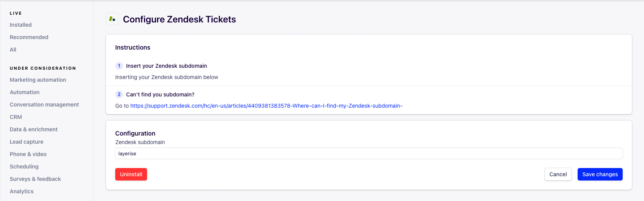
Task: Open the Conversation management category
Action: click(44, 105)
